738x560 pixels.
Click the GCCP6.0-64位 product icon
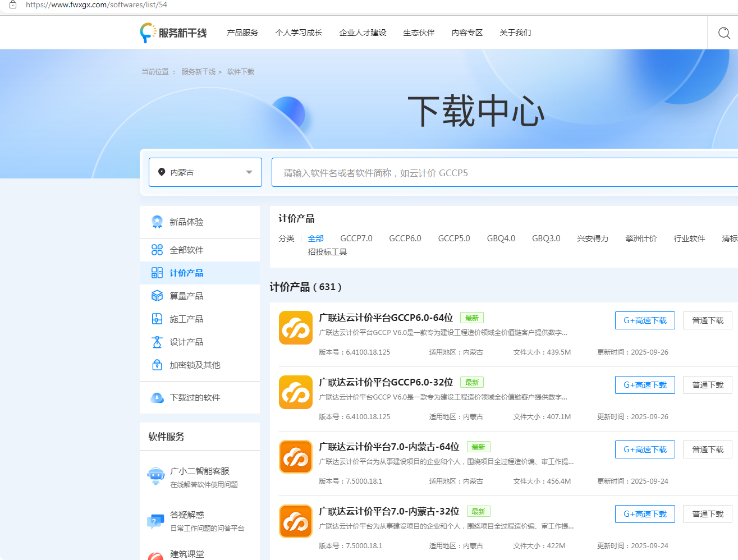pyautogui.click(x=296, y=328)
